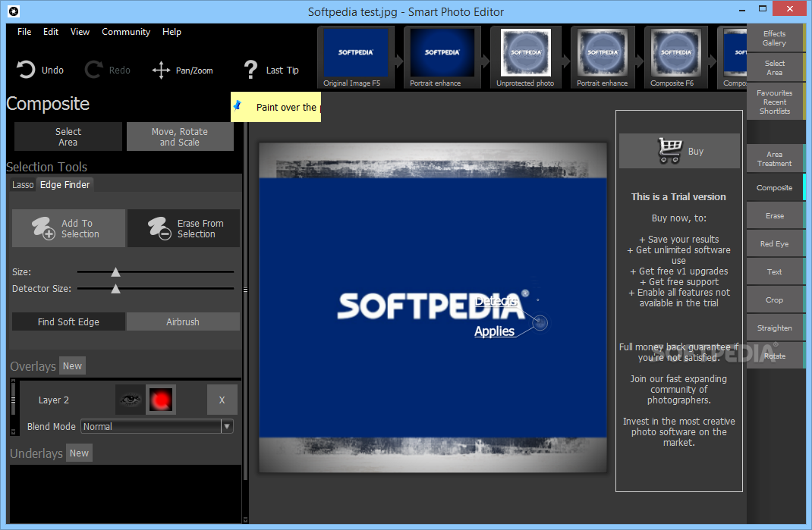
Task: Open Select Area in right sidebar
Action: pyautogui.click(x=774, y=67)
